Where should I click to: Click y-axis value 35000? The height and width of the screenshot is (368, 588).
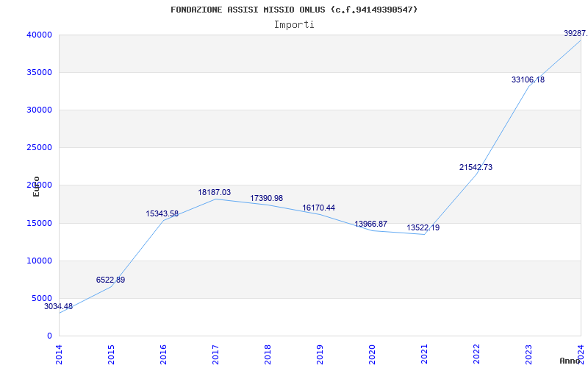[x=39, y=72]
